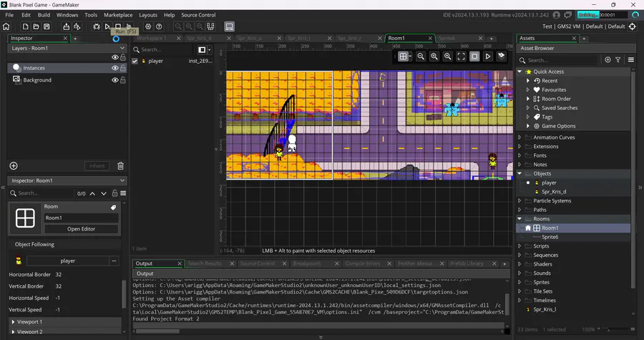Open the Help question mark icon
This screenshot has width=644, height=340.
159,26
